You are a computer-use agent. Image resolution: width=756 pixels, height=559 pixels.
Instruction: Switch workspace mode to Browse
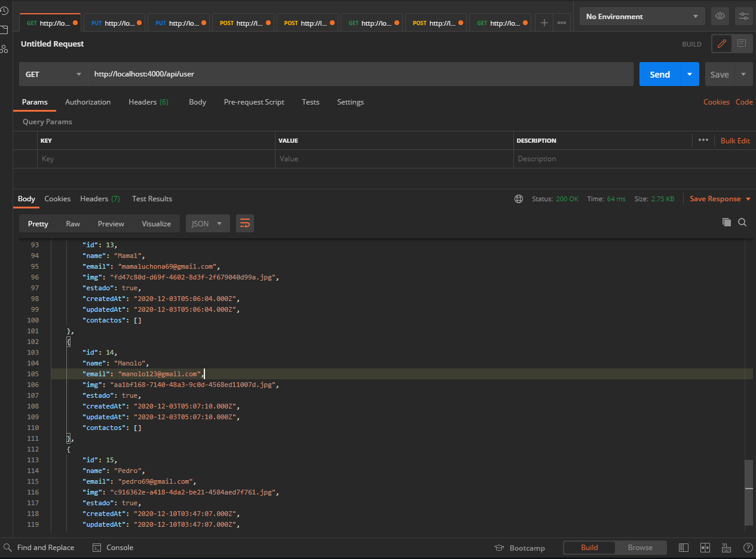(640, 548)
